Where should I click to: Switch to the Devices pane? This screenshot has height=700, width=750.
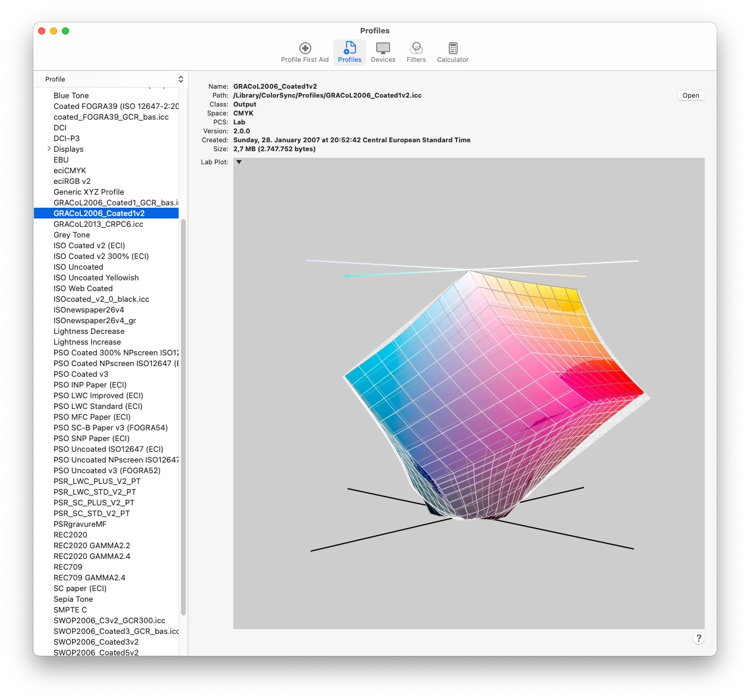pyautogui.click(x=383, y=52)
